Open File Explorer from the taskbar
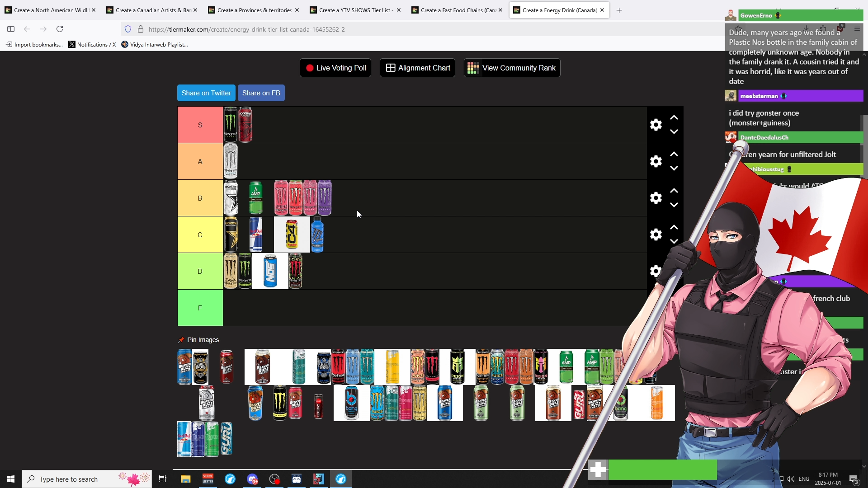This screenshot has width=868, height=488. pyautogui.click(x=185, y=479)
